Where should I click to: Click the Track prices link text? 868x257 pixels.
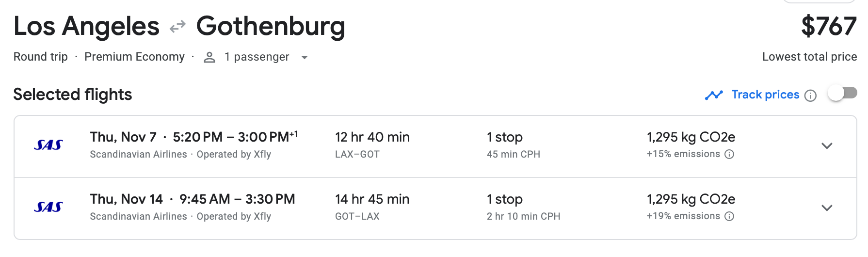point(765,95)
